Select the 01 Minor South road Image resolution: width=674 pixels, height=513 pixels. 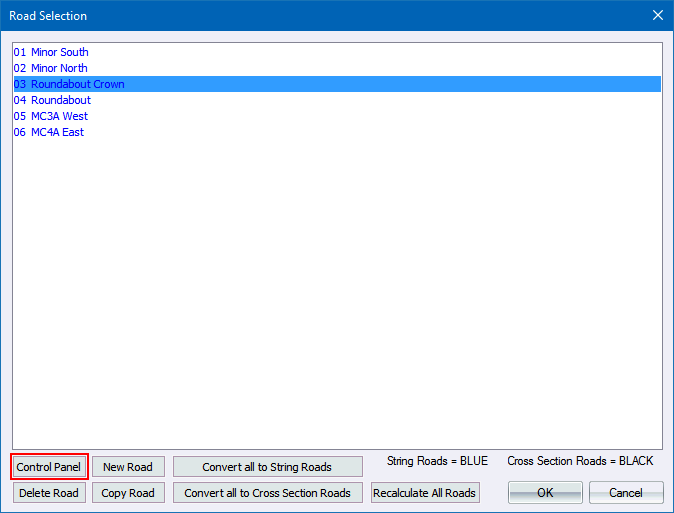51,52
